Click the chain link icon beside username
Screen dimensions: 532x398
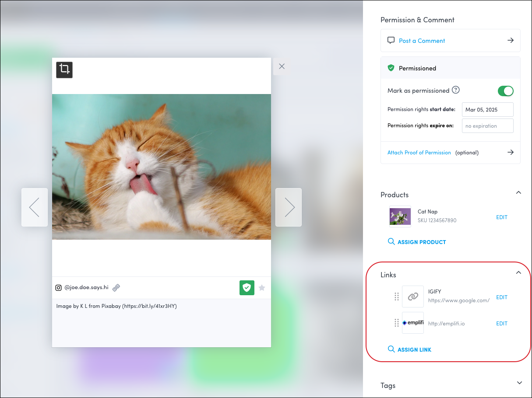(x=116, y=288)
